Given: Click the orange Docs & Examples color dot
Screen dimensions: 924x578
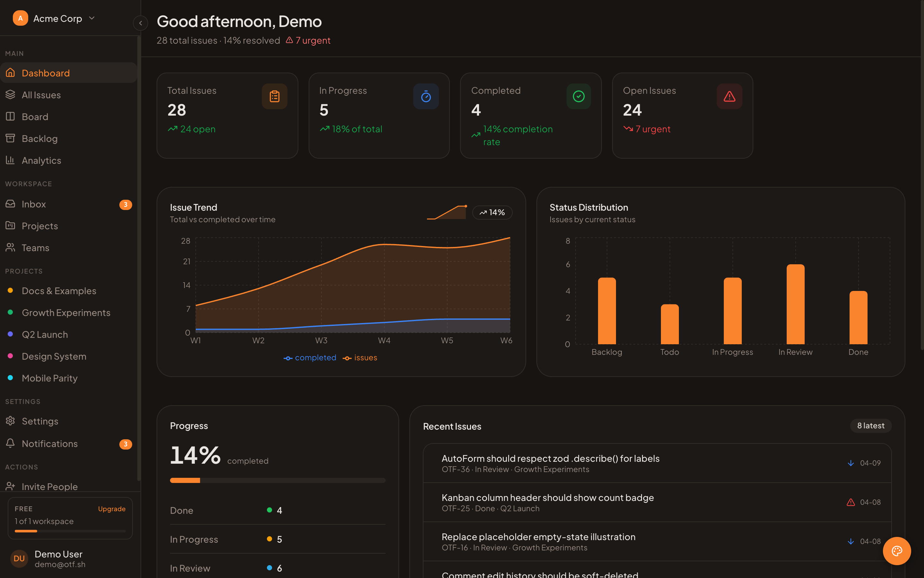Looking at the screenshot, I should tap(10, 290).
